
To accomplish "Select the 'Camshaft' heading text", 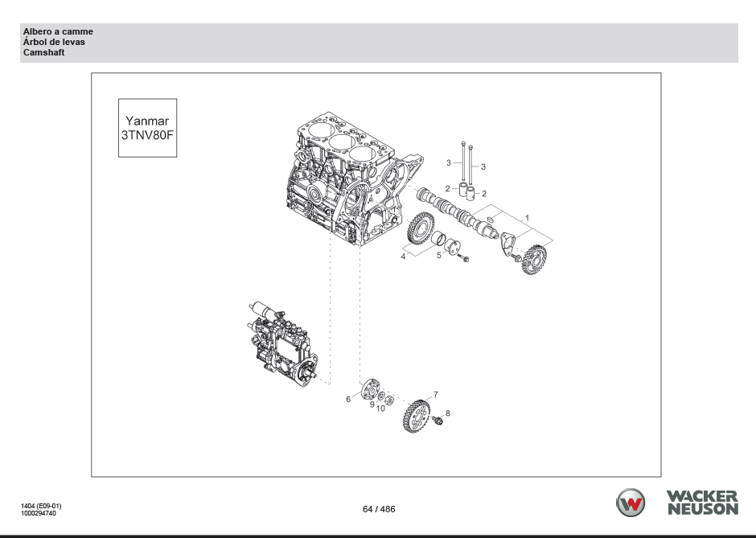I will (43, 52).
